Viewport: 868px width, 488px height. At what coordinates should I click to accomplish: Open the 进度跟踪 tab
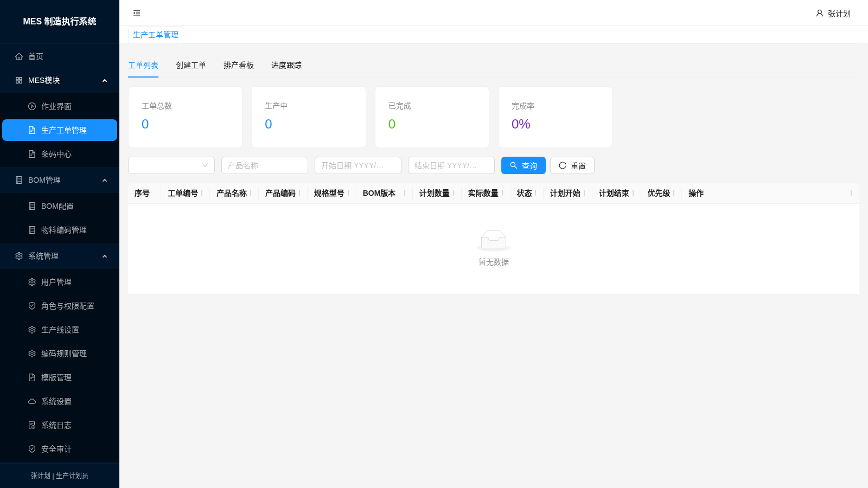[286, 65]
